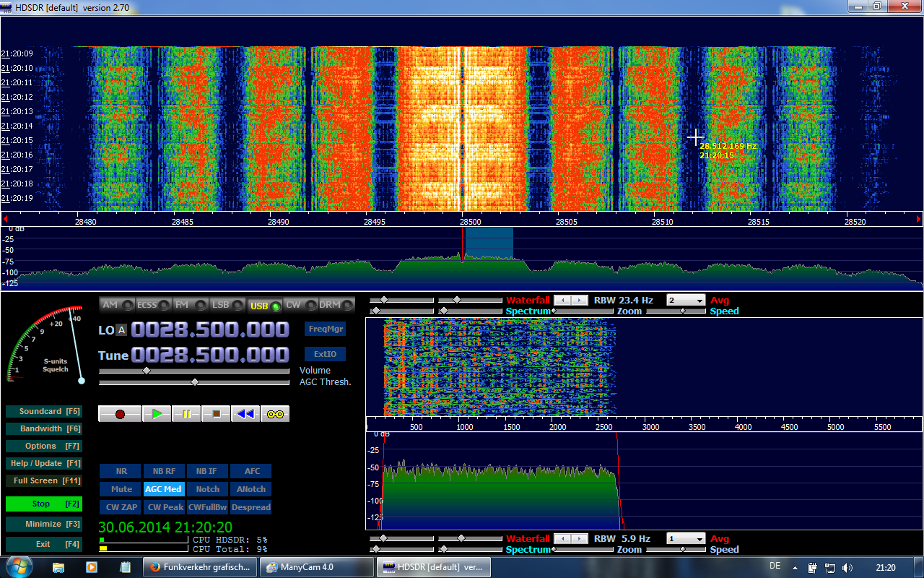Viewport: 924px width, 578px height.
Task: Switch to Firefox Funkverkehr taskbar window
Action: (x=199, y=567)
